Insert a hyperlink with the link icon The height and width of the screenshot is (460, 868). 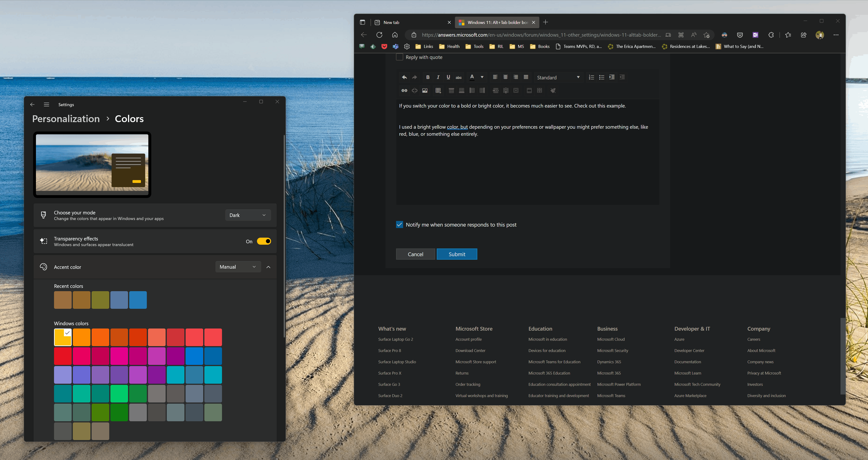click(x=404, y=90)
